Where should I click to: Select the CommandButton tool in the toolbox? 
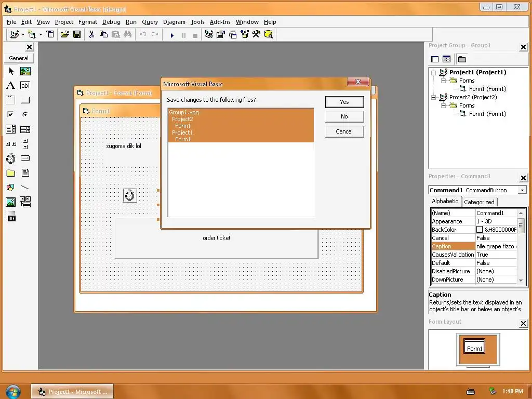click(25, 100)
